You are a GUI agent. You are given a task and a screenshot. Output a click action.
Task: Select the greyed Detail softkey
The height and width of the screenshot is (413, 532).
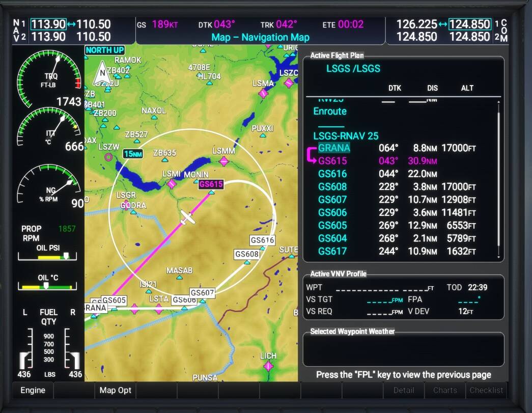pyautogui.click(x=404, y=390)
